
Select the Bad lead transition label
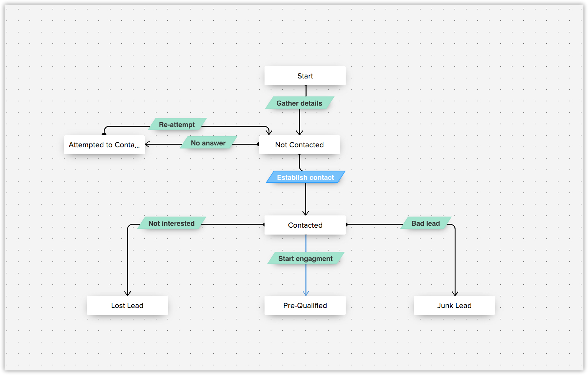pos(425,223)
